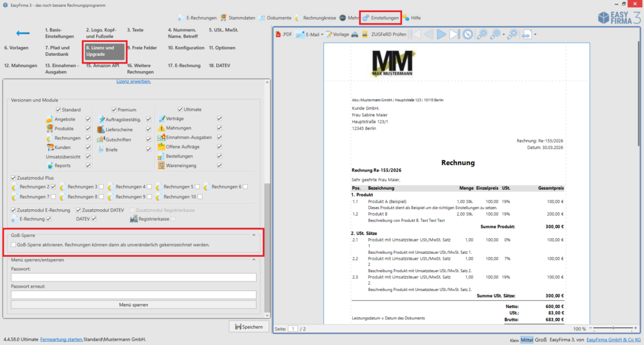Collapse the GoB-Sperre section

(254, 236)
